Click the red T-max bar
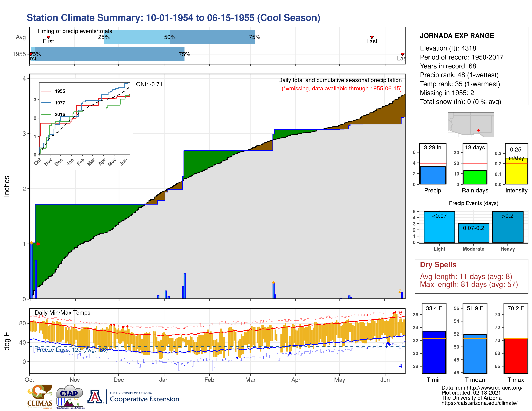 (516, 356)
